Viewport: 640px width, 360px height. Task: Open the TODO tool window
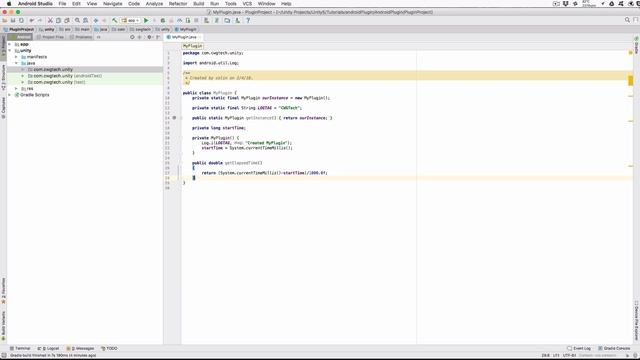pos(109,349)
